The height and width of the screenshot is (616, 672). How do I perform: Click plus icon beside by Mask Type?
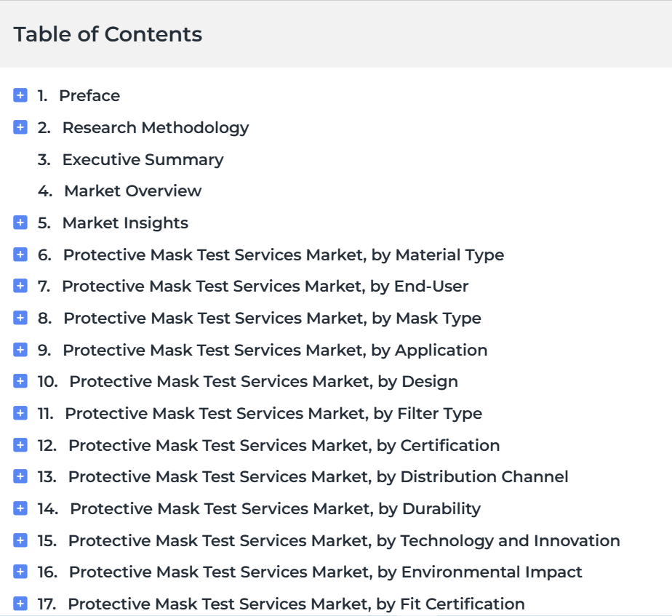click(20, 318)
